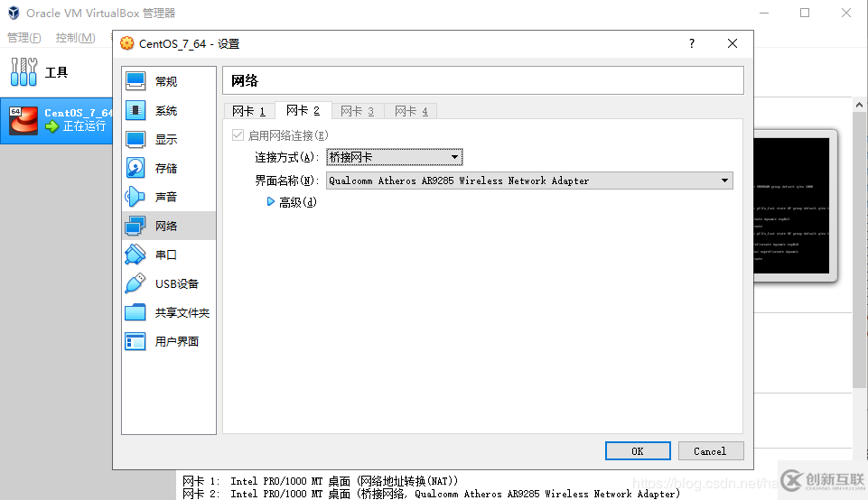The height and width of the screenshot is (500, 868).
Task: Select the 存储 (Storage) disk icon
Action: point(135,168)
